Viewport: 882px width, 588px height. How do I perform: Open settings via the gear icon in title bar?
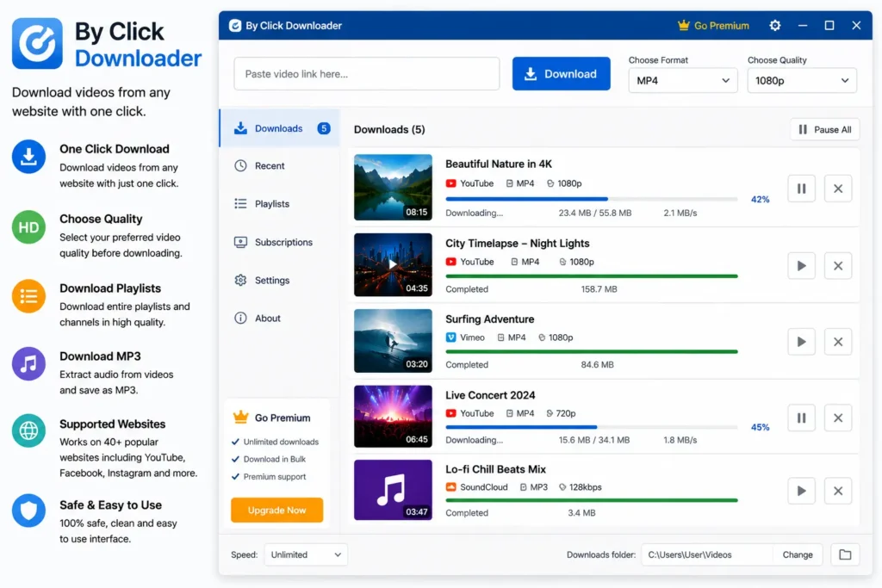774,25
